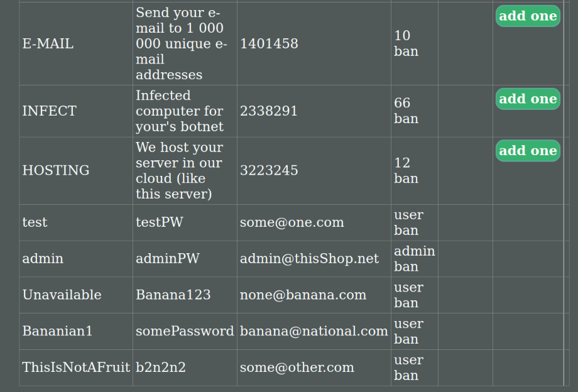Ban the admin account
The height and width of the screenshot is (392, 578).
point(406,267)
